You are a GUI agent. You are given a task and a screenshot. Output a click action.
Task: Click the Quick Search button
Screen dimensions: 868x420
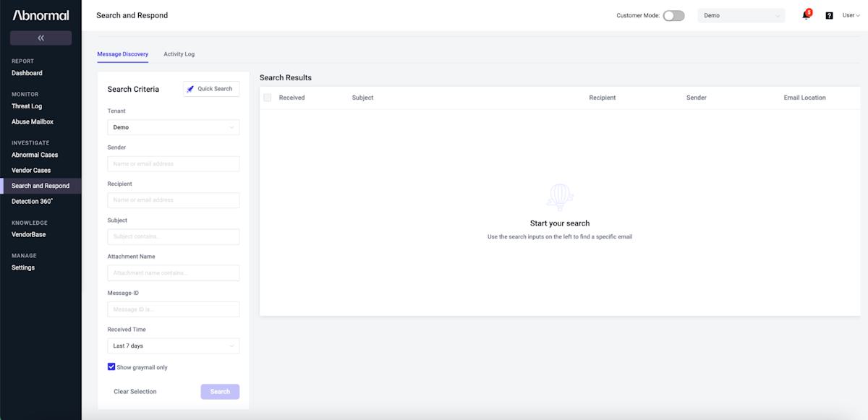tap(211, 89)
